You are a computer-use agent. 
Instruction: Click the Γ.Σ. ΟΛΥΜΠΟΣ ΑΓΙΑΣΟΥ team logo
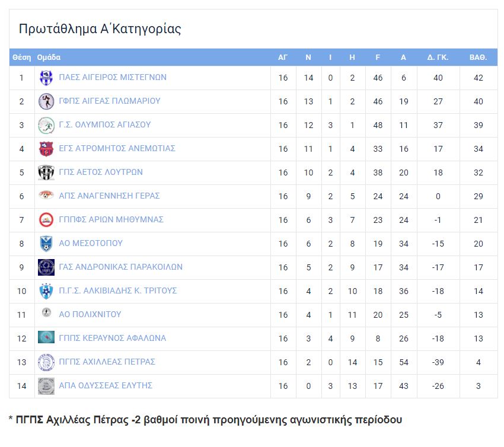click(46, 125)
